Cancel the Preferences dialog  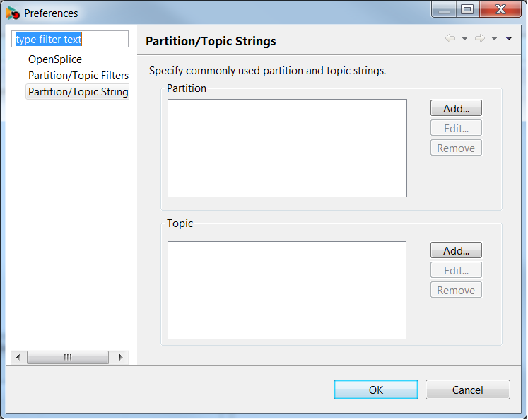pos(468,390)
